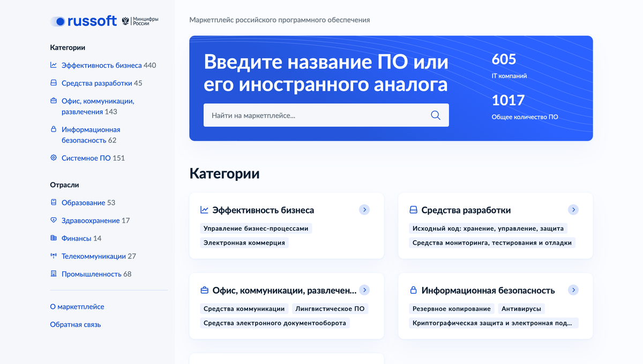Image resolution: width=643 pixels, height=364 pixels.
Task: Click building icon beside Промышленность
Action: [54, 274]
